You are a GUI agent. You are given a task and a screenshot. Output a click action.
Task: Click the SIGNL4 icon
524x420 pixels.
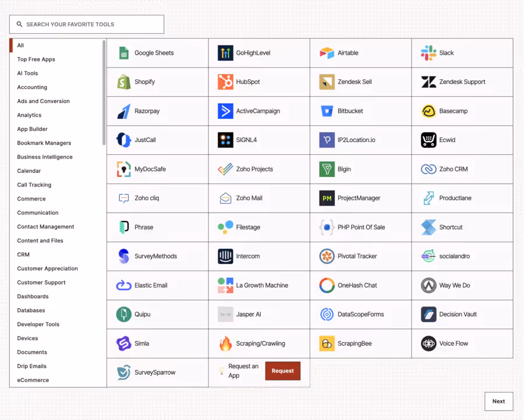pyautogui.click(x=225, y=140)
